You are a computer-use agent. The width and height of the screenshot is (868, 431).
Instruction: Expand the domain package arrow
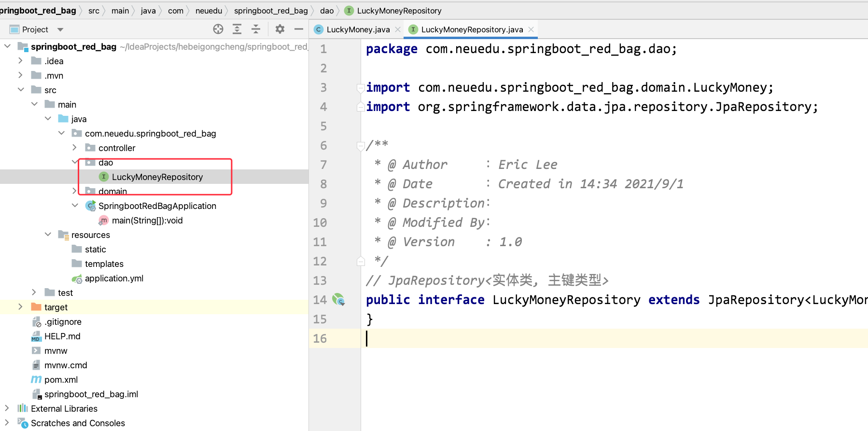click(74, 191)
